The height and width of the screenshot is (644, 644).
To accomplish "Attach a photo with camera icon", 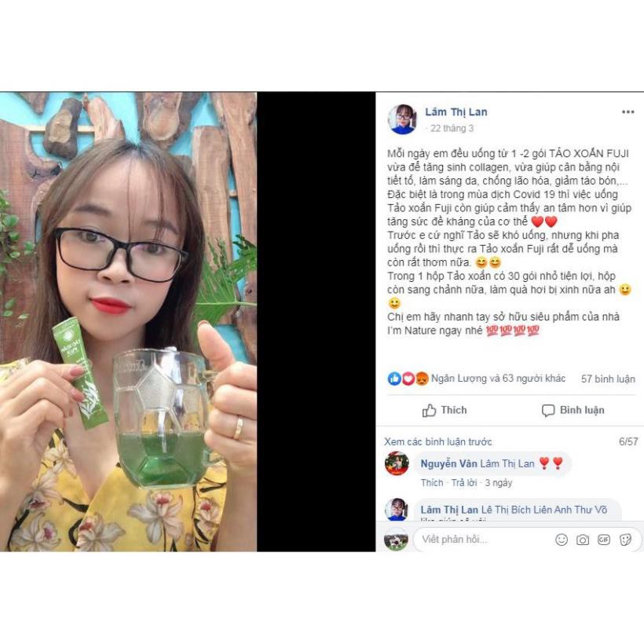I will (x=583, y=540).
